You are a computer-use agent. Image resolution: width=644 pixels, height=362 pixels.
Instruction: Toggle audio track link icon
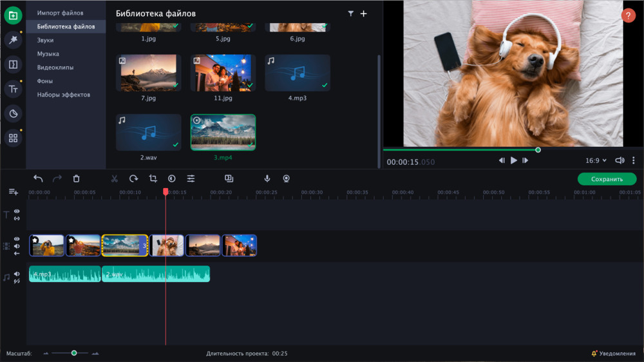click(17, 281)
